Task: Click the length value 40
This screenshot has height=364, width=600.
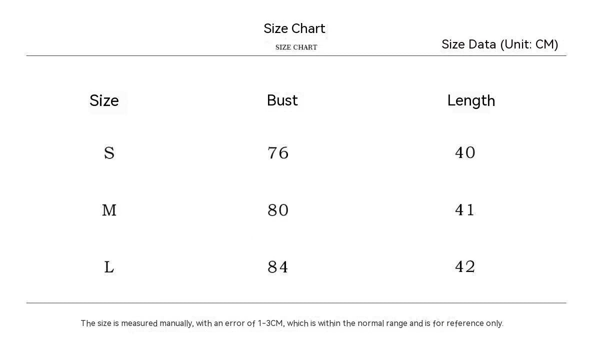Action: pos(465,152)
